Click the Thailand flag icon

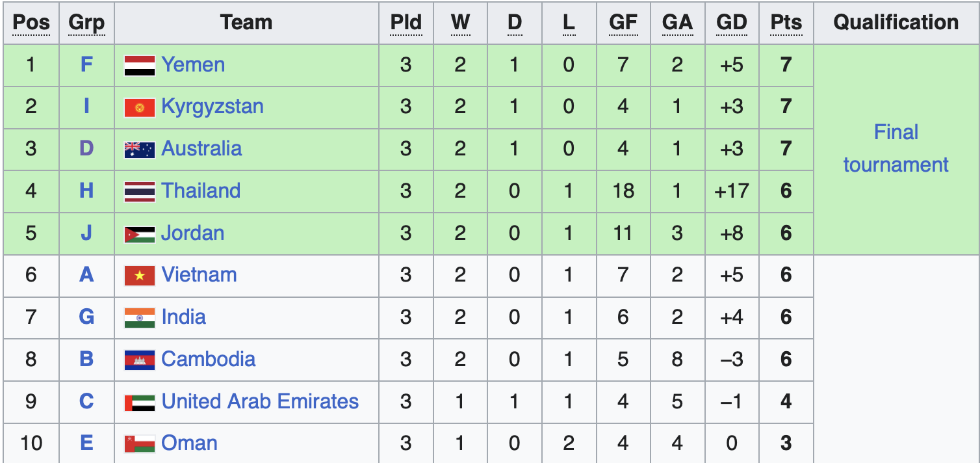click(x=139, y=192)
